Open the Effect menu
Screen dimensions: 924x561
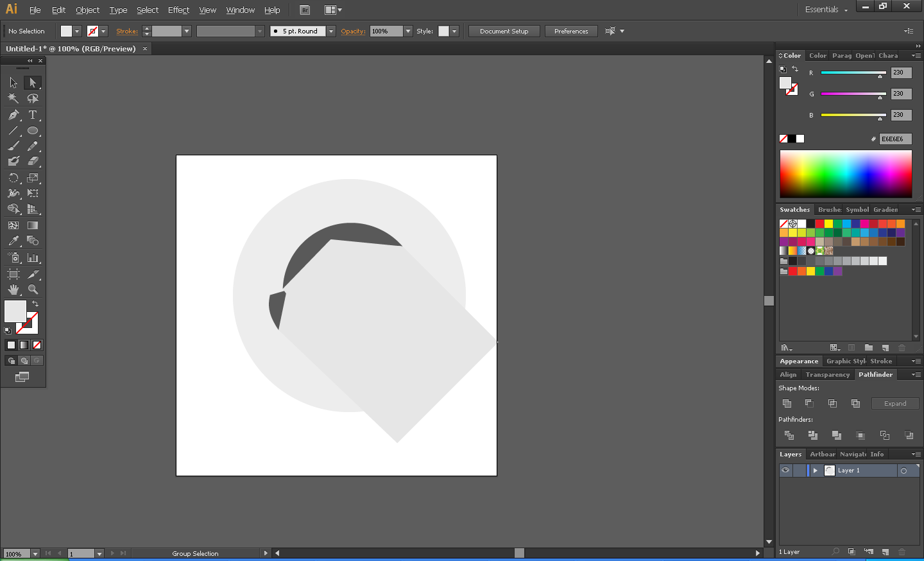coord(178,10)
